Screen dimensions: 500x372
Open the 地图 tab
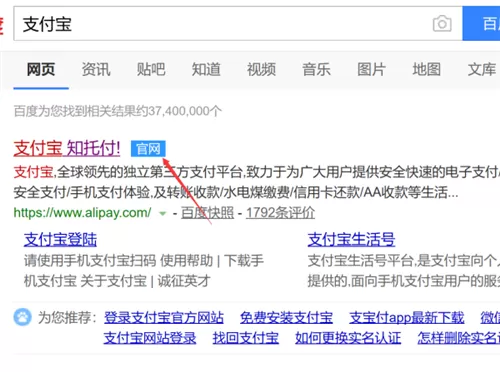(426, 69)
